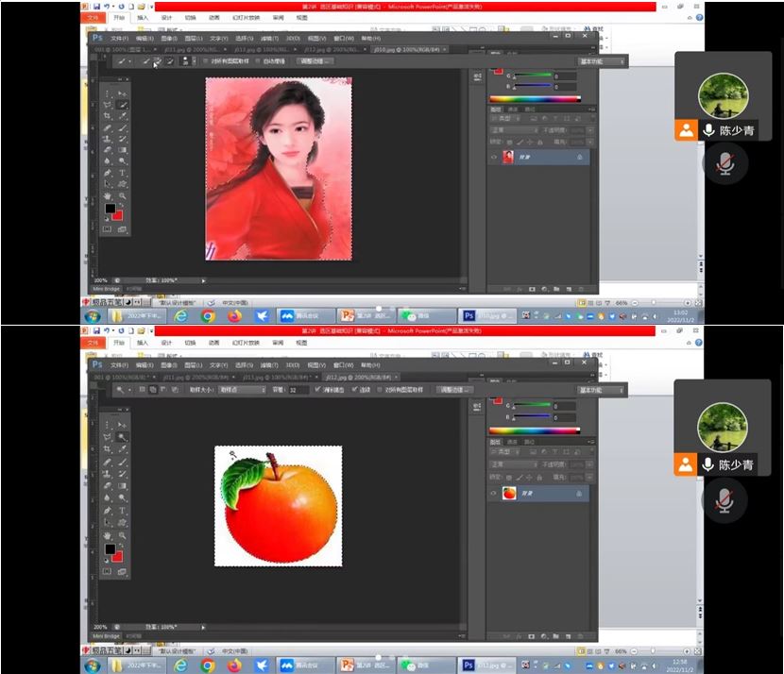
Task: Open PowerPoint 插入 ribbon tab above portrait Photoshop window
Action: pyautogui.click(x=143, y=18)
